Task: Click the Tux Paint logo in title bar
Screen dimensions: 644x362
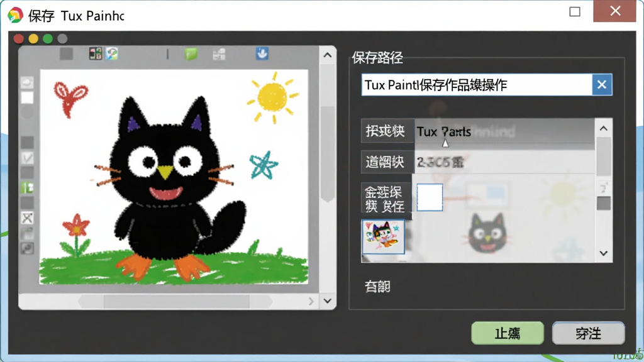Action: click(15, 15)
